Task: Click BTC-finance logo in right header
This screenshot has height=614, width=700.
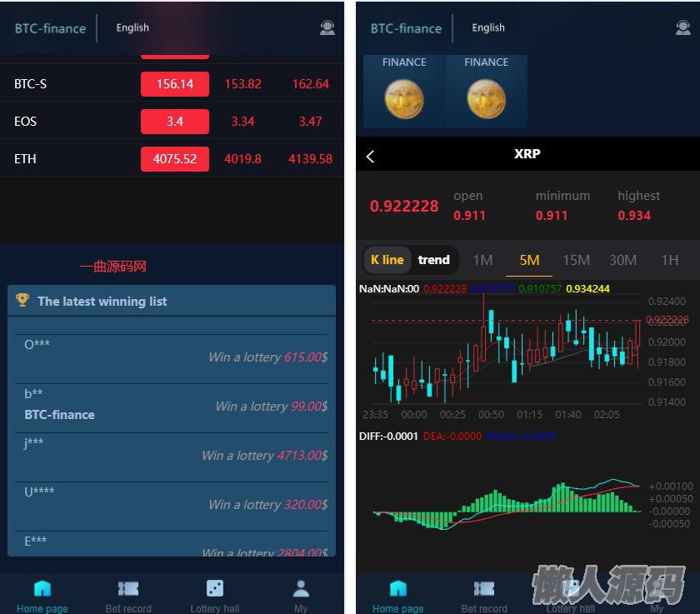Action: (406, 28)
